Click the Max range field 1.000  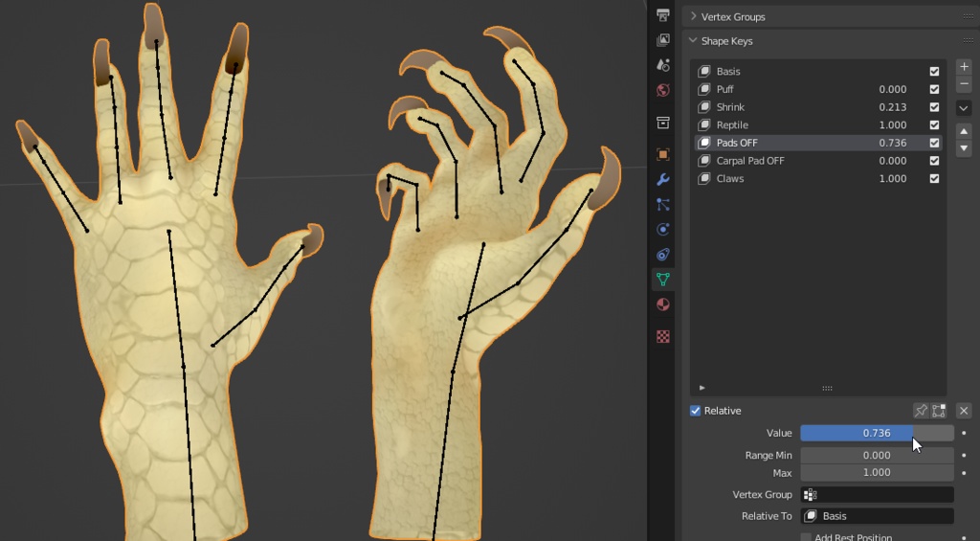click(x=877, y=473)
